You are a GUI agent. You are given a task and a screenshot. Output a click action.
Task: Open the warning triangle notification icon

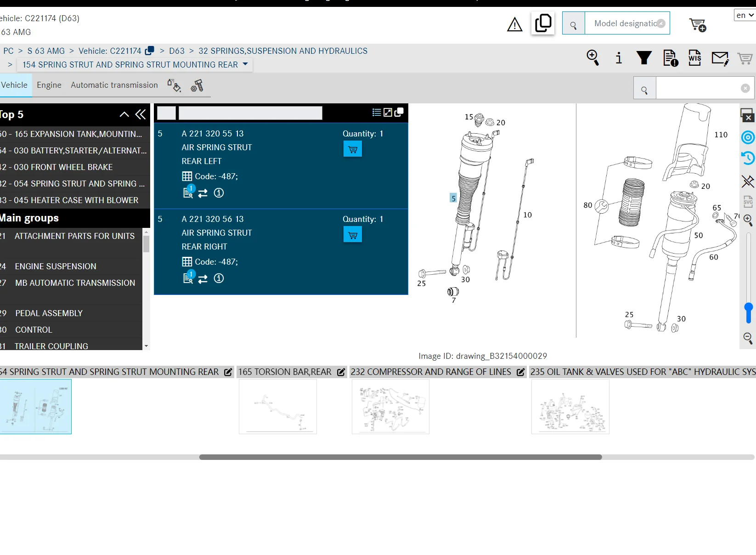[x=514, y=24]
